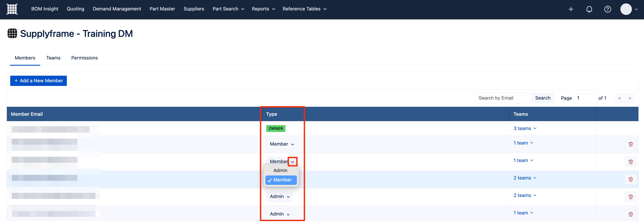Screen dimensions: 644x223
Task: Click the plus icon in top bar
Action: (x=571, y=9)
